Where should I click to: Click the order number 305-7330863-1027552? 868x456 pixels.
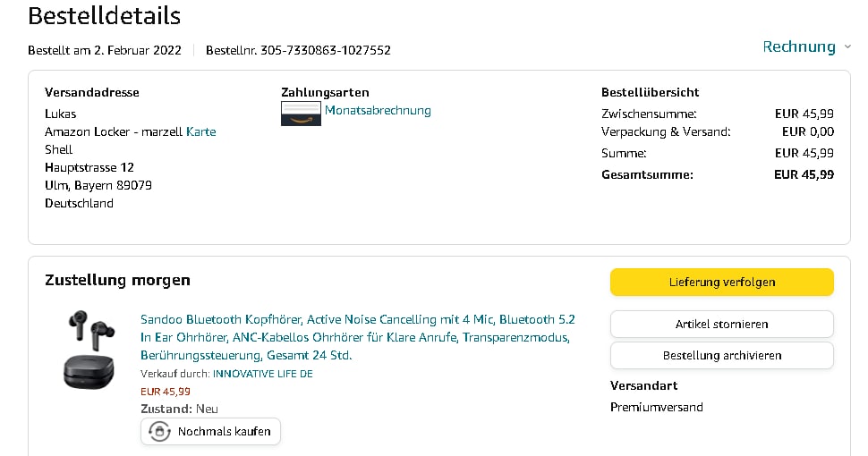[x=325, y=50]
